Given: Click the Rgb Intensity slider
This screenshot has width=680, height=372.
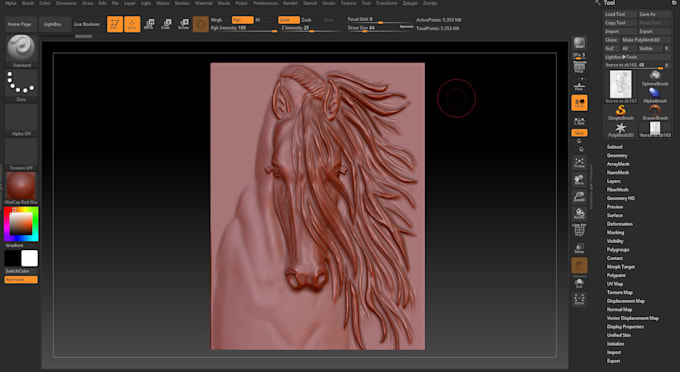Looking at the screenshot, I should (x=244, y=28).
